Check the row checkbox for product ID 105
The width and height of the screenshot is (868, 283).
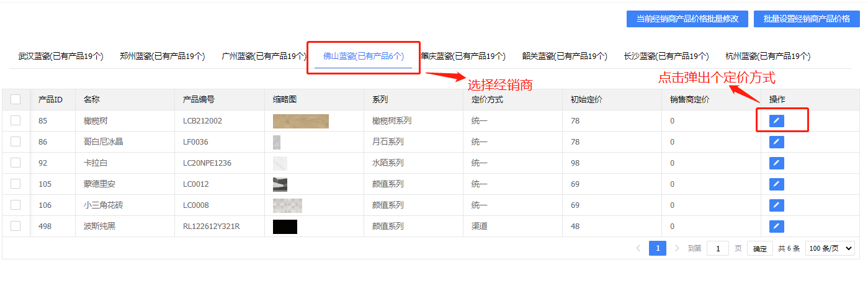tap(16, 184)
